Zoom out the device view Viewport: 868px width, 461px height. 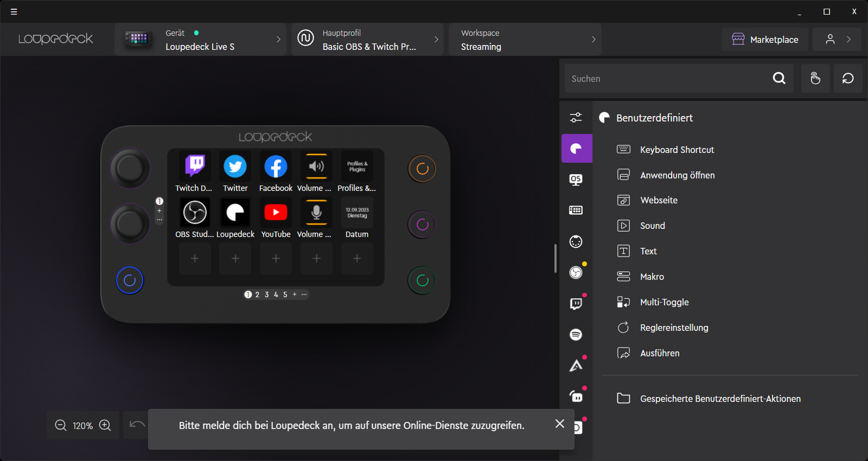coord(61,425)
